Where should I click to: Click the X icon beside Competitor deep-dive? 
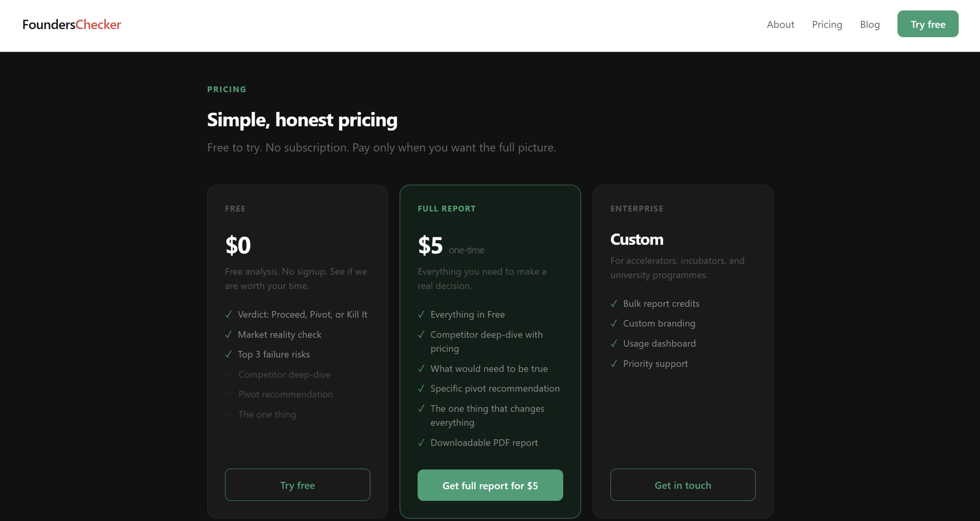[x=229, y=374]
